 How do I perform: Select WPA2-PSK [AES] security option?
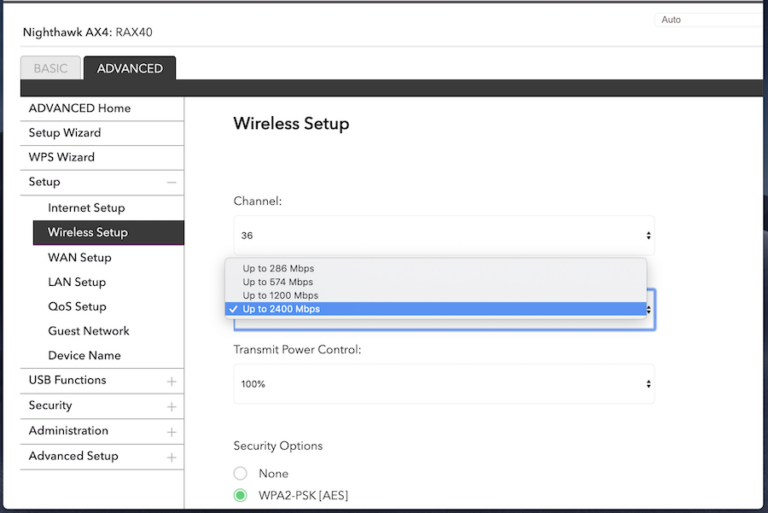coord(240,495)
